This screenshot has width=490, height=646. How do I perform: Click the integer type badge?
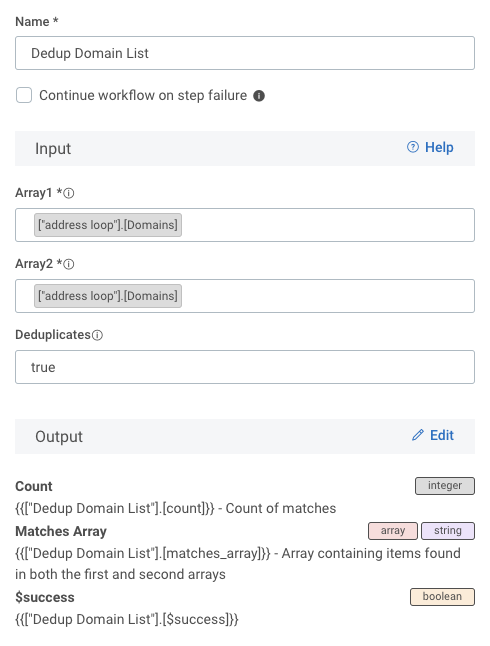click(x=445, y=486)
